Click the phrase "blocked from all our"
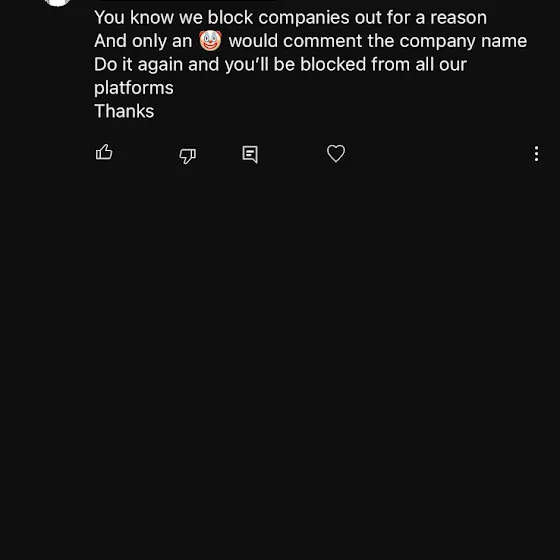560x560 pixels. (x=383, y=65)
